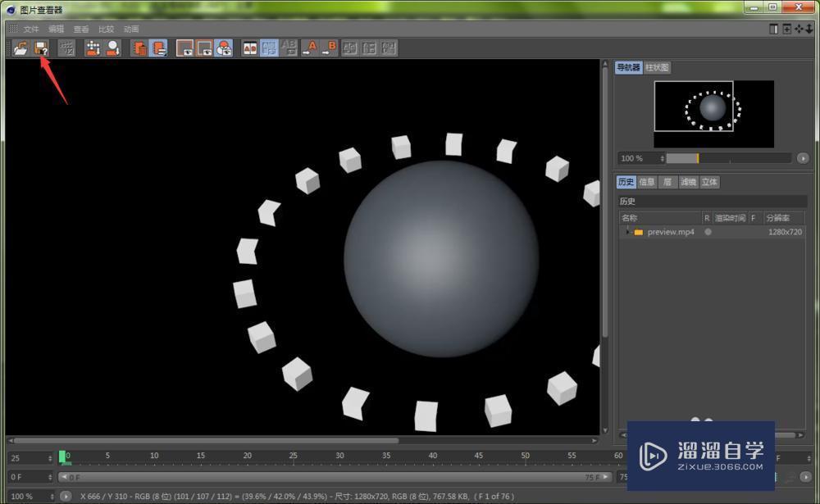The width and height of the screenshot is (820, 504).
Task: Click the horizontal scrollbar under the image
Action: pyautogui.click(x=206, y=441)
